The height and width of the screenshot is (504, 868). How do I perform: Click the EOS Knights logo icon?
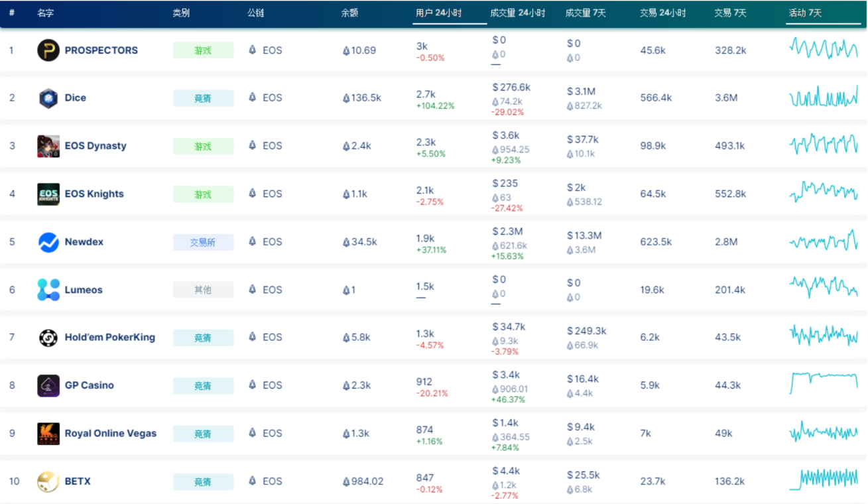(x=48, y=194)
